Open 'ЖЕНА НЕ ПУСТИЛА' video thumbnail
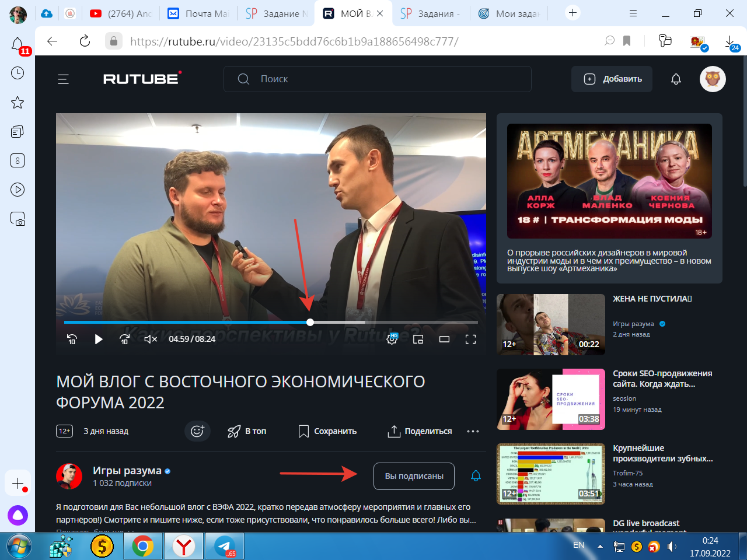Image resolution: width=747 pixels, height=560 pixels. click(551, 324)
